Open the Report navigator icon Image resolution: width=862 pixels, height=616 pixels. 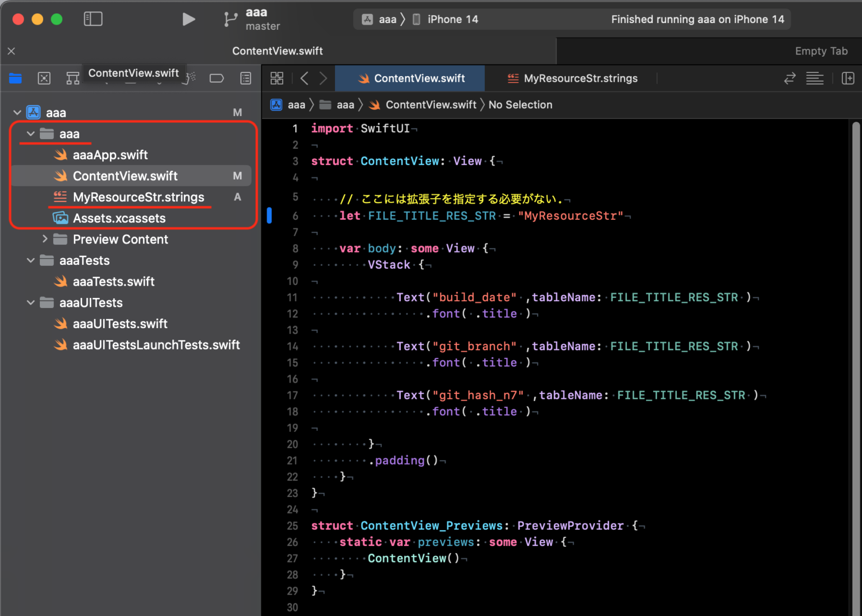click(246, 79)
